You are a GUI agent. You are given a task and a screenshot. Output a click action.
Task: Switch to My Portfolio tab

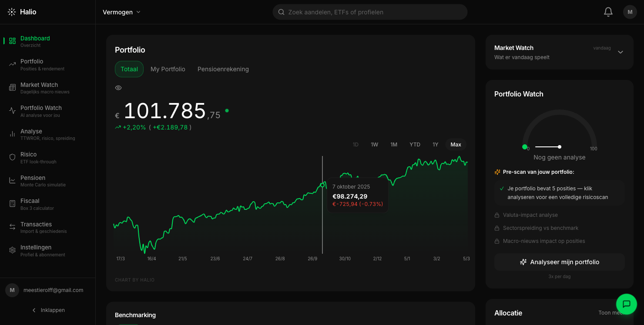pos(168,69)
